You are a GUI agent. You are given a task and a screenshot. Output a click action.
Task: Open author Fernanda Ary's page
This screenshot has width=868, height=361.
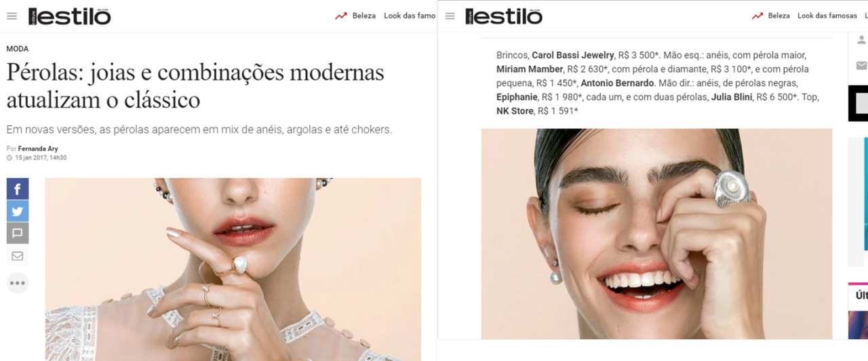[39, 148]
